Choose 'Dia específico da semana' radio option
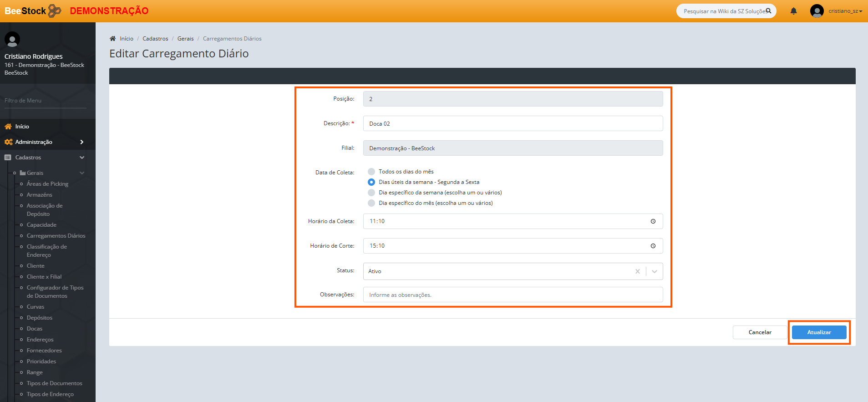This screenshot has height=402, width=868. [371, 193]
